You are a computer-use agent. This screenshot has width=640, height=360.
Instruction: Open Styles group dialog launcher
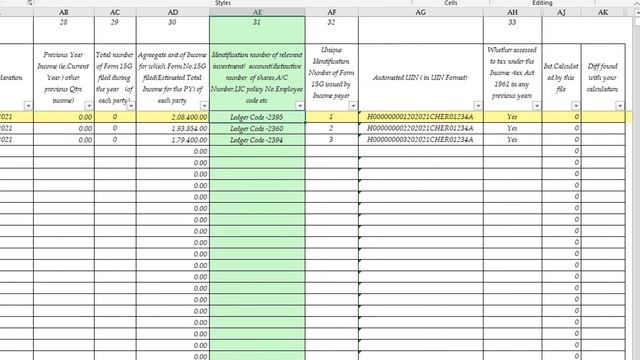29,3
